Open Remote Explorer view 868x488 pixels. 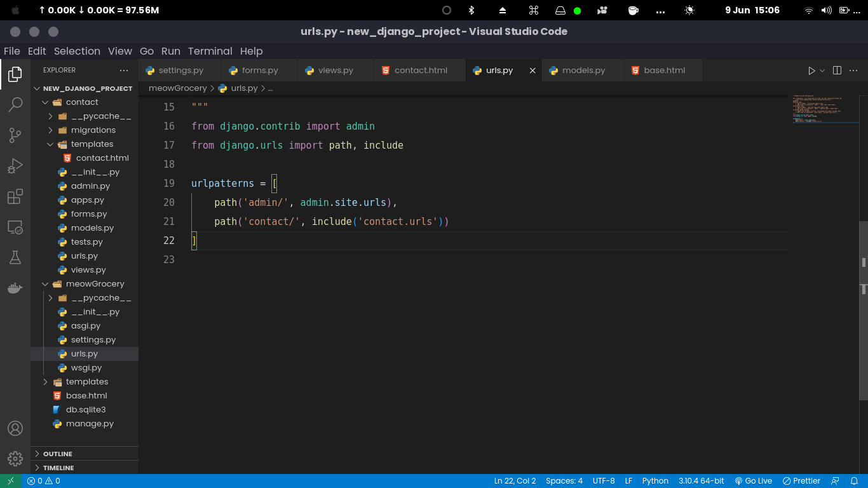click(15, 227)
